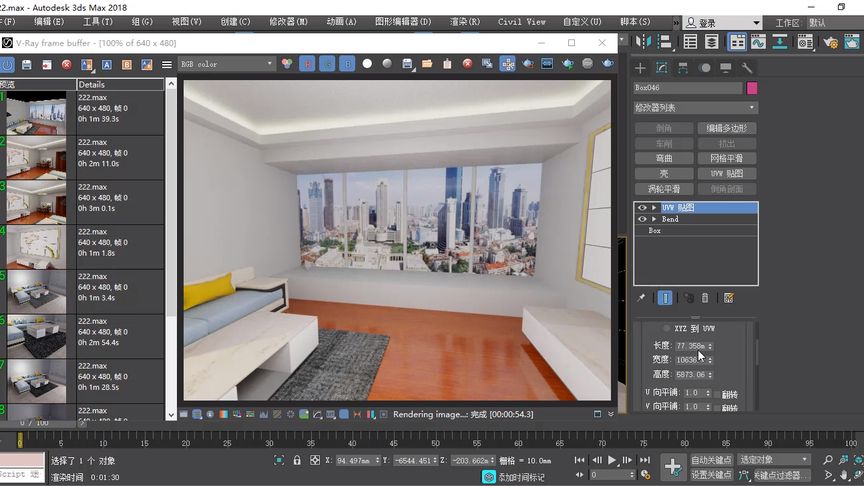Image resolution: width=864 pixels, height=486 pixels.
Task: Toggle visibility eye of Bend modifier
Action: click(642, 219)
